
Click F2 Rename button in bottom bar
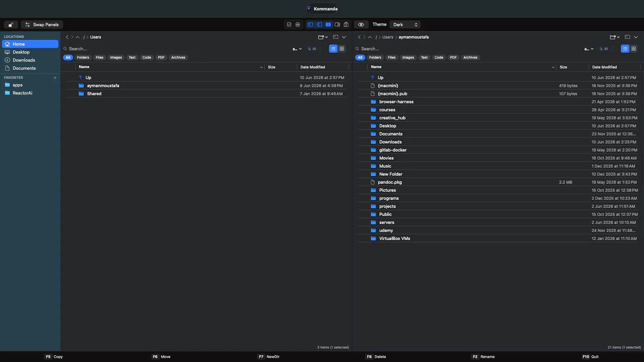pyautogui.click(x=483, y=357)
